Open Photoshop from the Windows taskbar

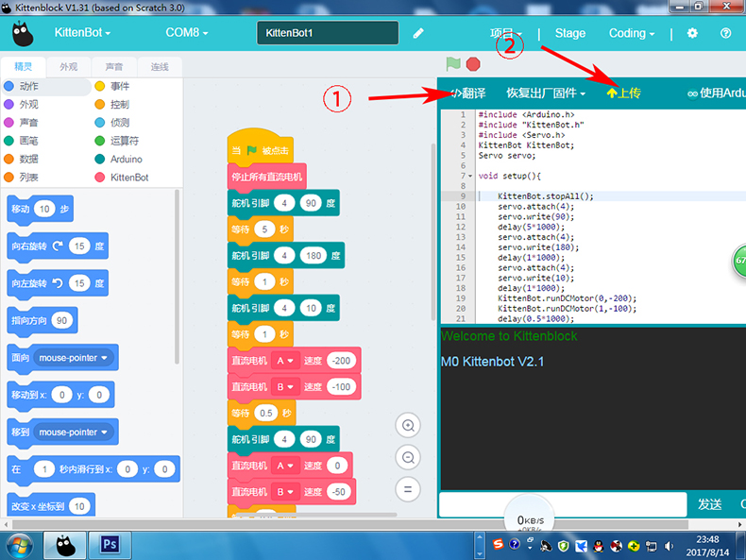[x=110, y=545]
